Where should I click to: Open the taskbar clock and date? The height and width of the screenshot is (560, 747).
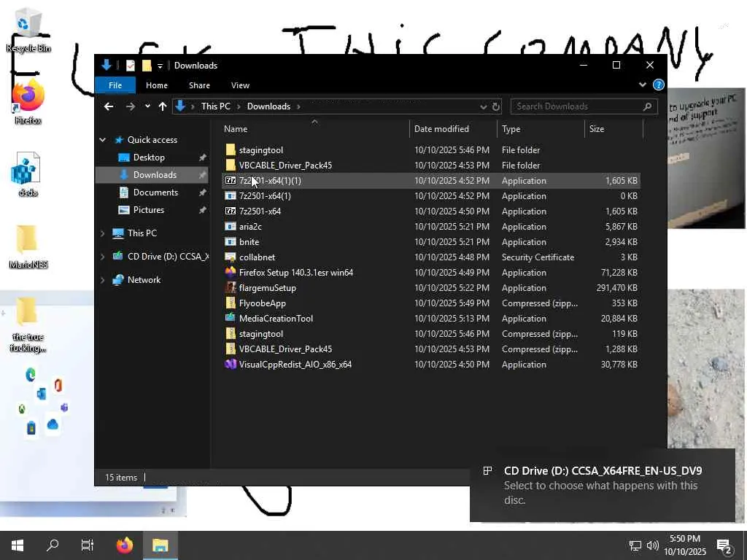coord(684,545)
